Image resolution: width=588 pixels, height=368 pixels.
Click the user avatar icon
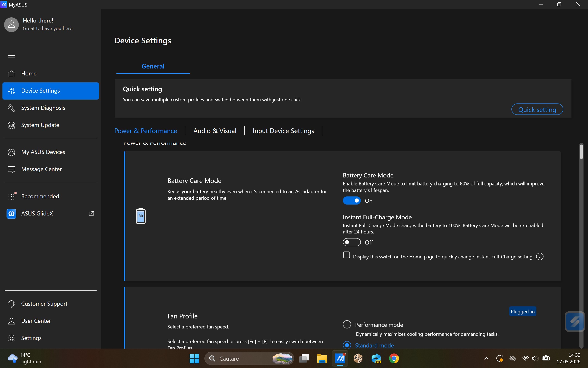coord(11,25)
